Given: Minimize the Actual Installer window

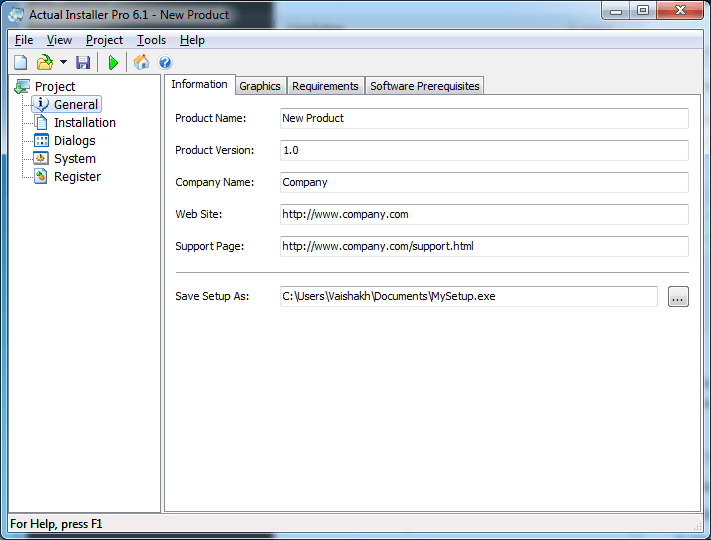Looking at the screenshot, I should coord(616,11).
